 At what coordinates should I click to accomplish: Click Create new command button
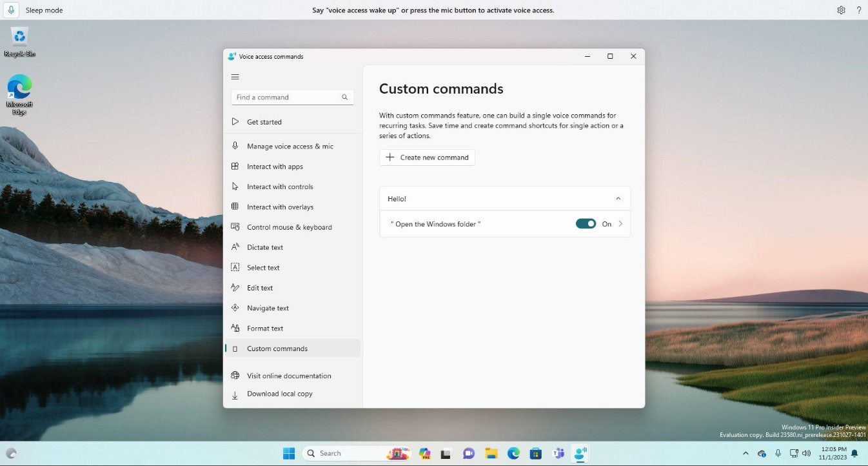point(427,157)
